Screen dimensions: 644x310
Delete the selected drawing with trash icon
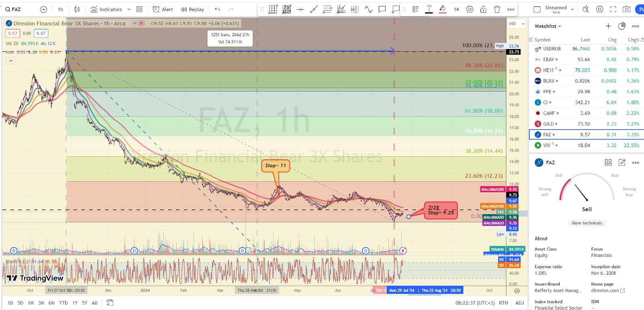click(497, 9)
